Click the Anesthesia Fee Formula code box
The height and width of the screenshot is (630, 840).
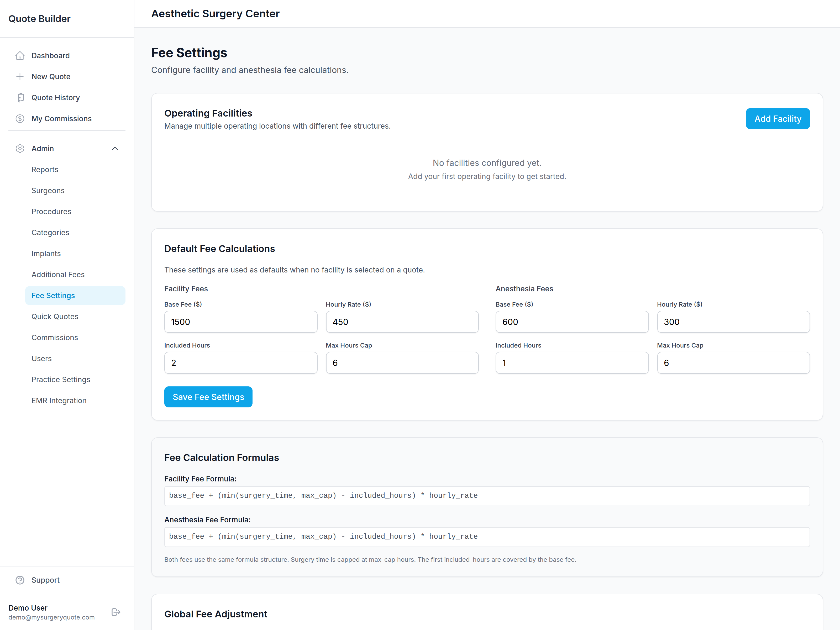coord(487,537)
